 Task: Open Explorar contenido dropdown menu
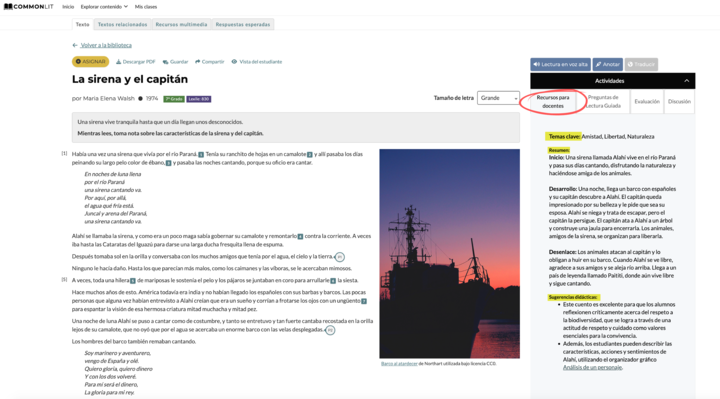(104, 7)
